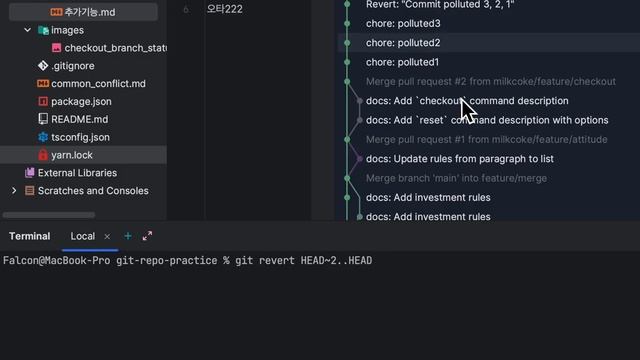Image resolution: width=640 pixels, height=360 pixels.
Task: Click the README.md book icon
Action: [x=43, y=119]
